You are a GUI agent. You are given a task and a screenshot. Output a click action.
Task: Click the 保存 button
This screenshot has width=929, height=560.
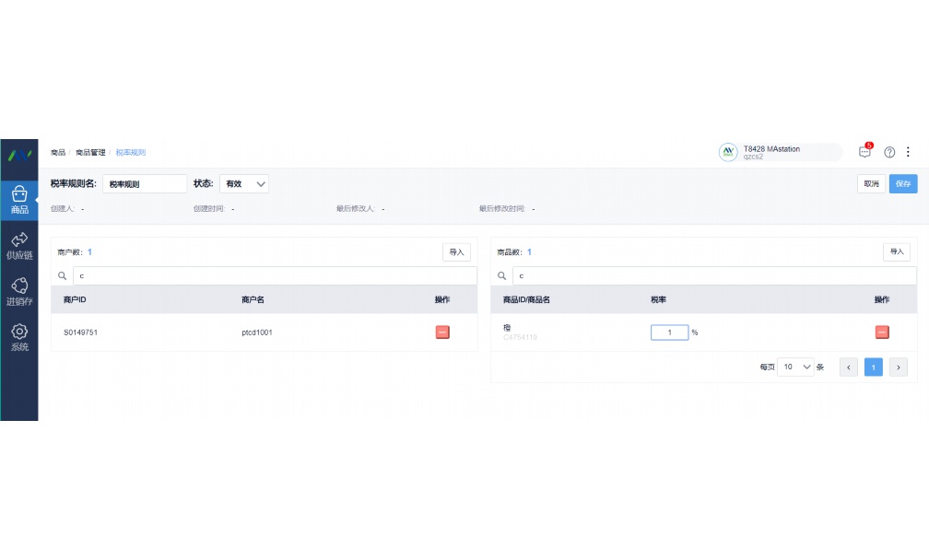[903, 184]
